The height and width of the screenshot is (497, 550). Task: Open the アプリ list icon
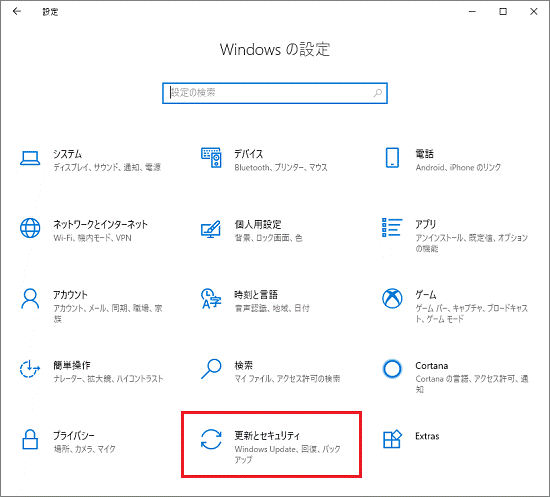[x=392, y=227]
